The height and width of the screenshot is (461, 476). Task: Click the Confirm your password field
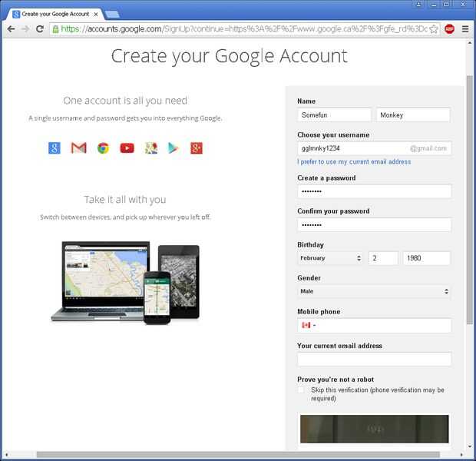(x=374, y=225)
